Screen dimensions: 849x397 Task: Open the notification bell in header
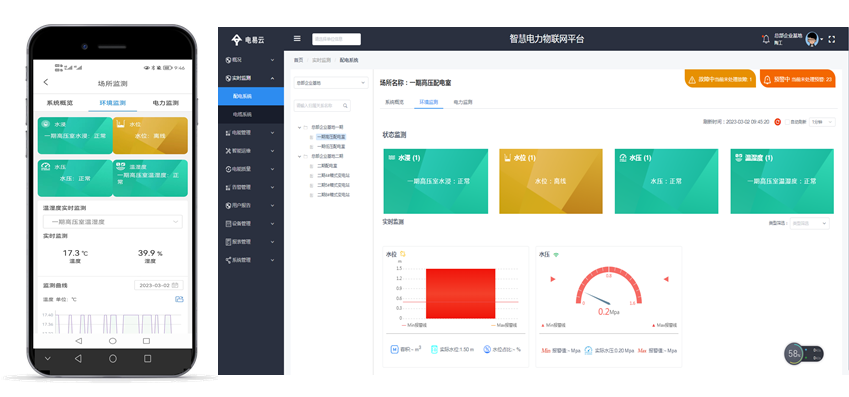pos(766,39)
